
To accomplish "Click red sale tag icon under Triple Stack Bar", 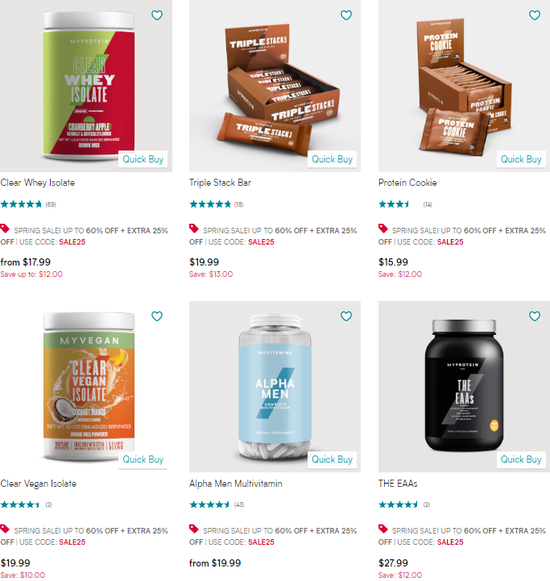I will 194,228.
